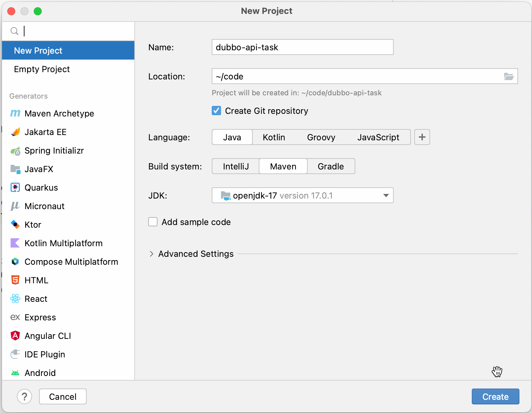Switch build system to Gradle
This screenshot has width=532, height=413.
pos(331,166)
